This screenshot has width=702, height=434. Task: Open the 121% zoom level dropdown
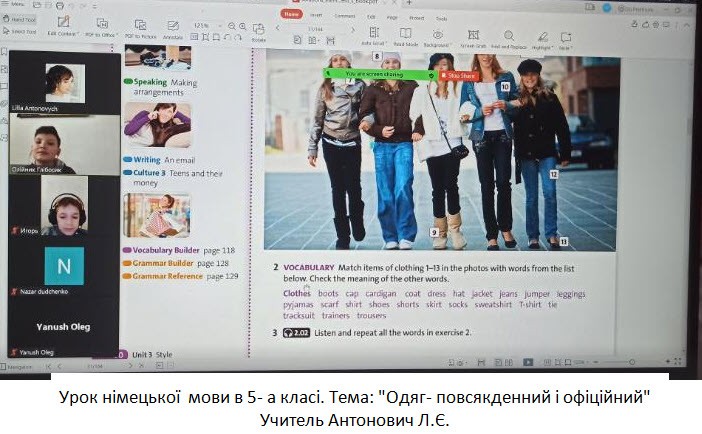click(x=208, y=25)
